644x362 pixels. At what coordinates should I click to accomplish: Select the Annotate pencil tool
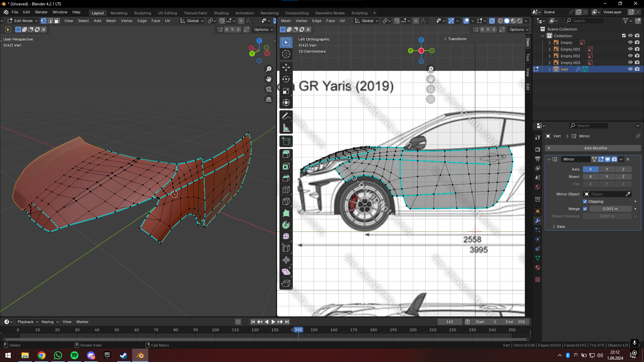(286, 116)
